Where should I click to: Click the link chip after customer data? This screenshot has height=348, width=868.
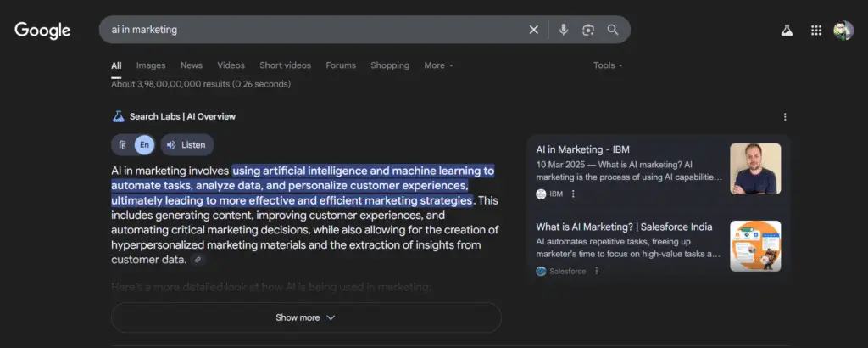(x=198, y=260)
